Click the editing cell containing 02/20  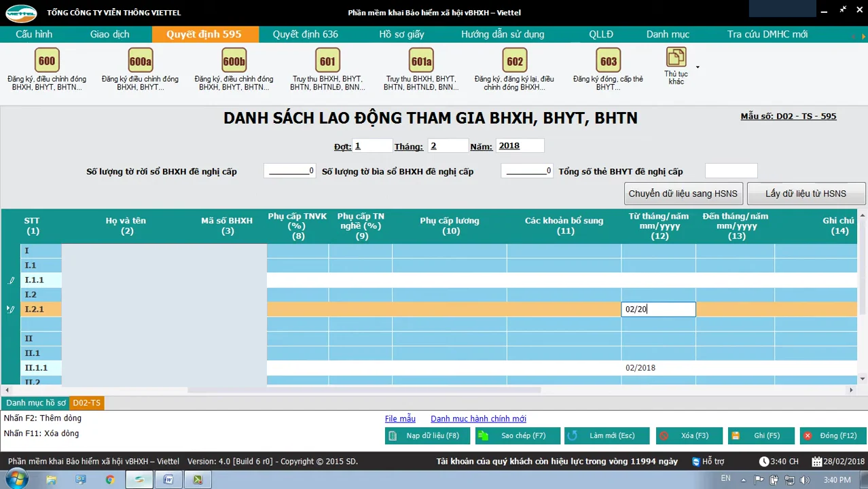[658, 309]
